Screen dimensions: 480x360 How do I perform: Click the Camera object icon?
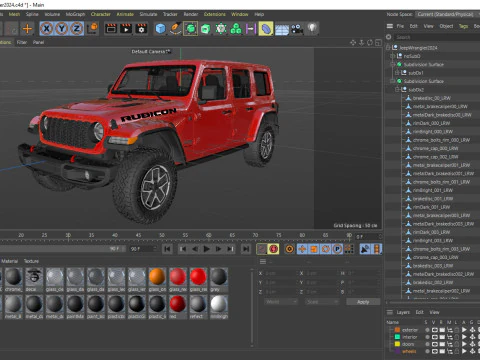tap(297, 29)
